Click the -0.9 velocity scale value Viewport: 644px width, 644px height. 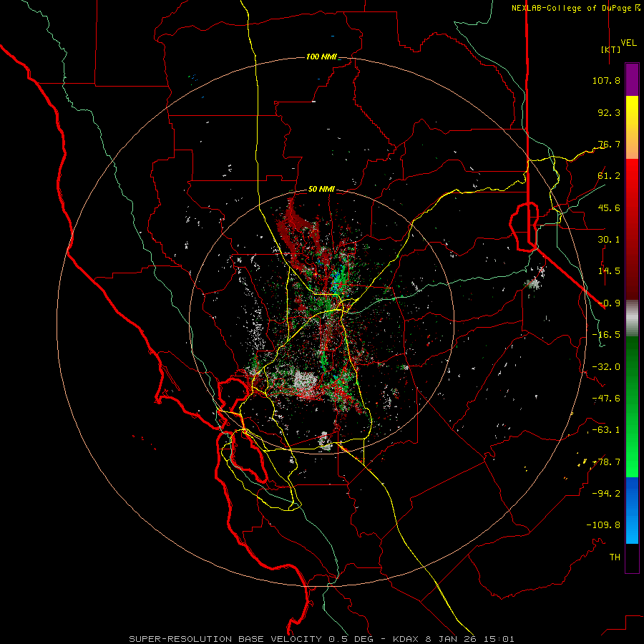(x=609, y=303)
